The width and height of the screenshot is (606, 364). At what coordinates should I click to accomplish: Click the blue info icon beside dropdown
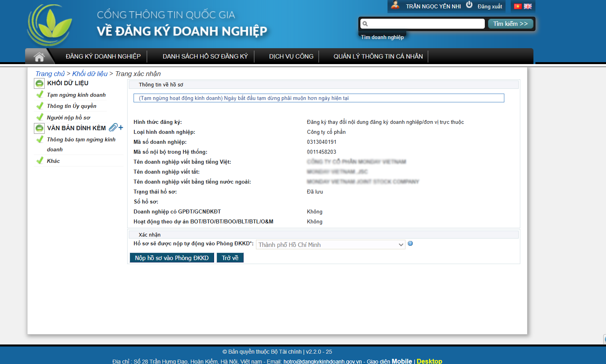pyautogui.click(x=410, y=243)
